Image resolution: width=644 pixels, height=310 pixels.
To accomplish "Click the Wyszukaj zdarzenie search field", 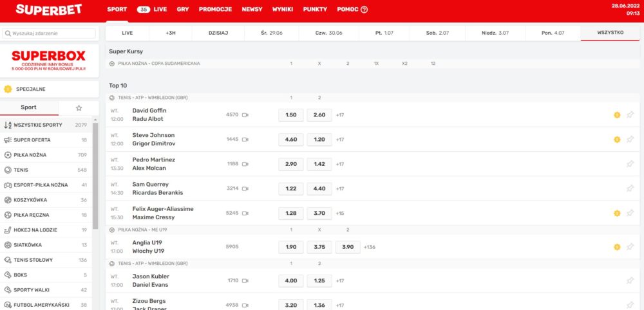I will click(49, 33).
